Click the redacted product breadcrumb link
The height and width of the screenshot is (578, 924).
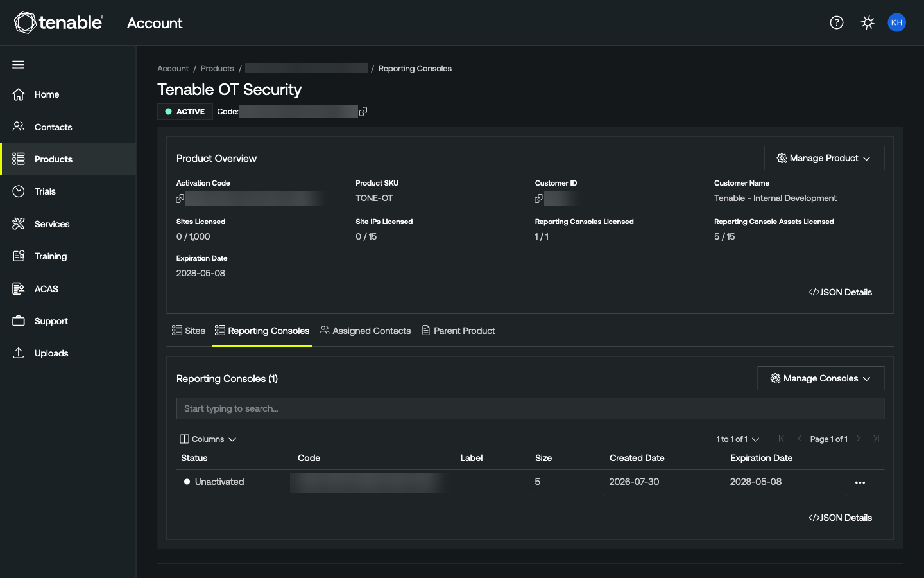[306, 68]
